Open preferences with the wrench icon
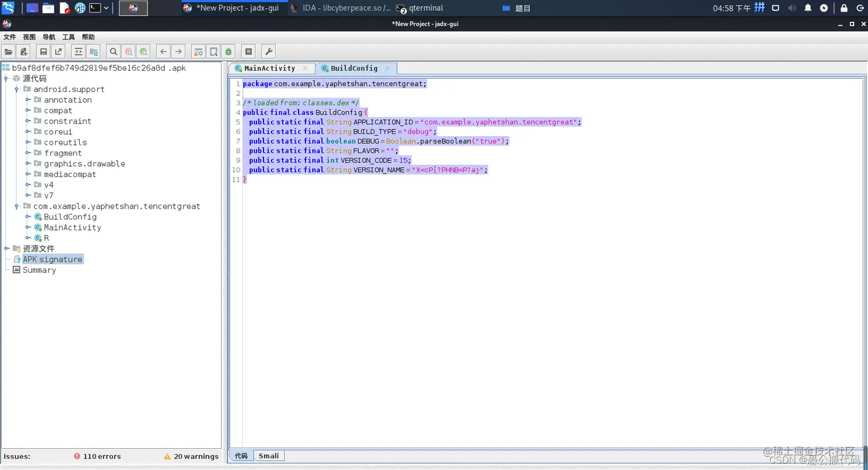Screen dimensions: 868x470 268,52
